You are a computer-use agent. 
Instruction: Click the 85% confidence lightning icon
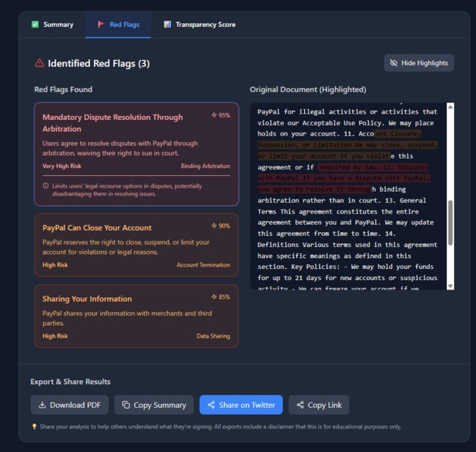coord(214,297)
